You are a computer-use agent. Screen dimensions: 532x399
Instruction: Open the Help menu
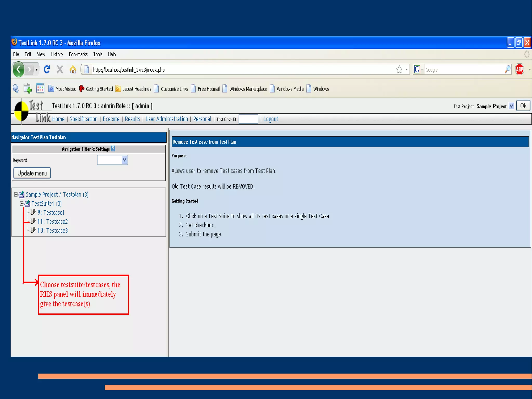pos(112,54)
